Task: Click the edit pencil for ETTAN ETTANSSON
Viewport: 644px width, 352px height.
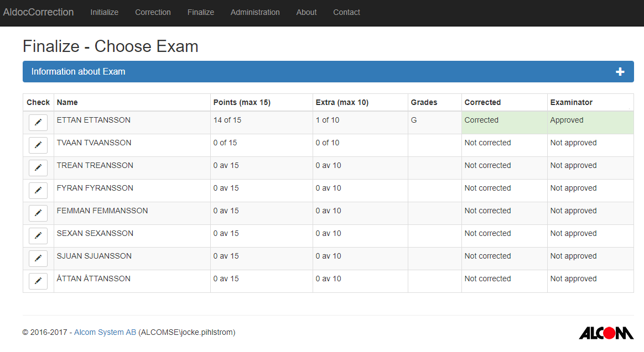Action: 38,122
